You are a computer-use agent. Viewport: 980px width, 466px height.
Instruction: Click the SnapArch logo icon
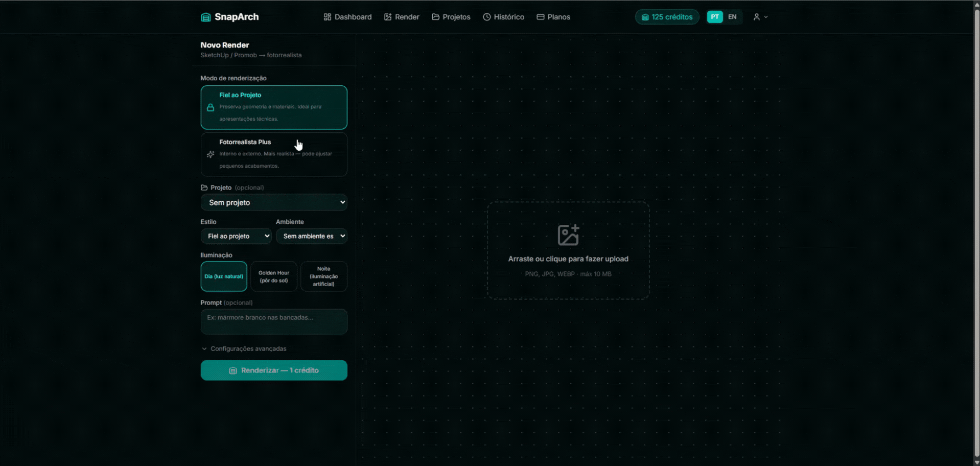205,17
